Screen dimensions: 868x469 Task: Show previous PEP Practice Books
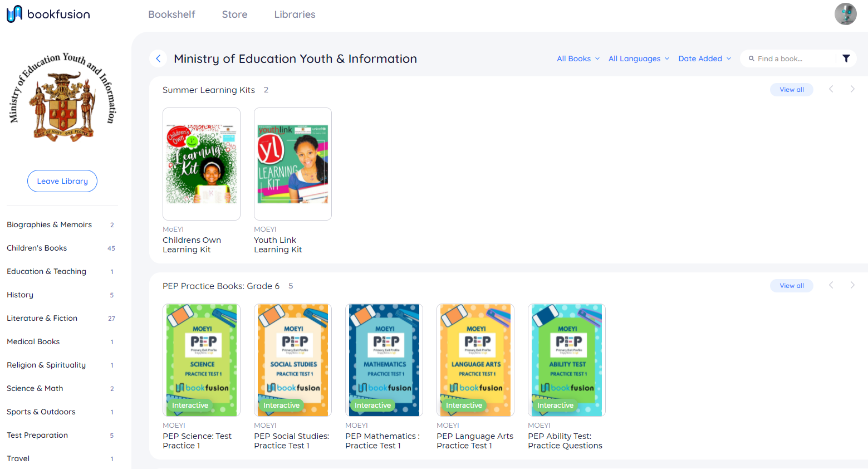[831, 285]
